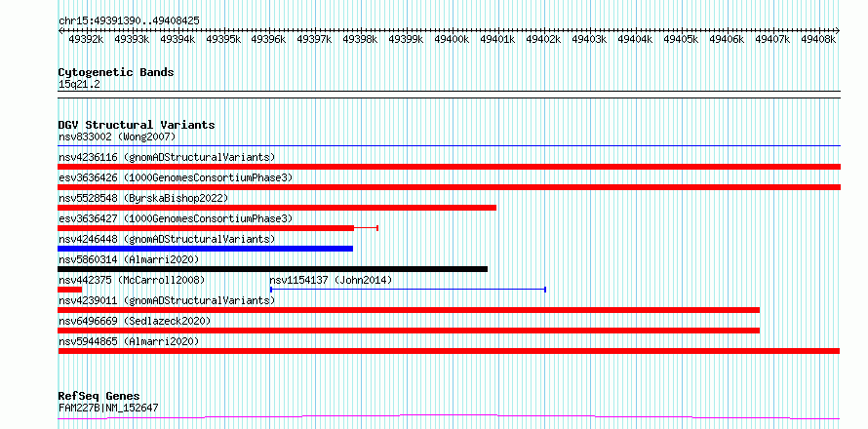Click the 49408k ruler tick label
Screen dimensions: 868x429
[819, 39]
